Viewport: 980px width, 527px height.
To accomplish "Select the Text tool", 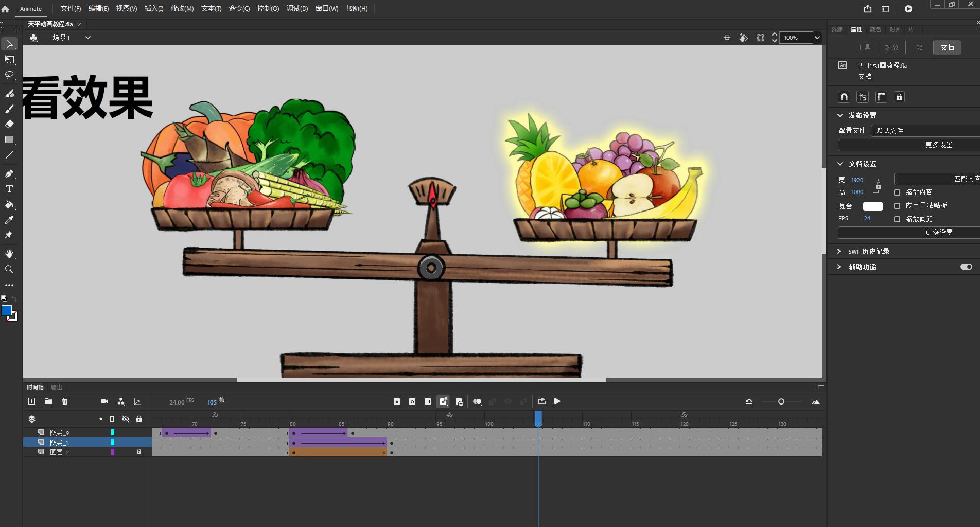I will (x=9, y=189).
